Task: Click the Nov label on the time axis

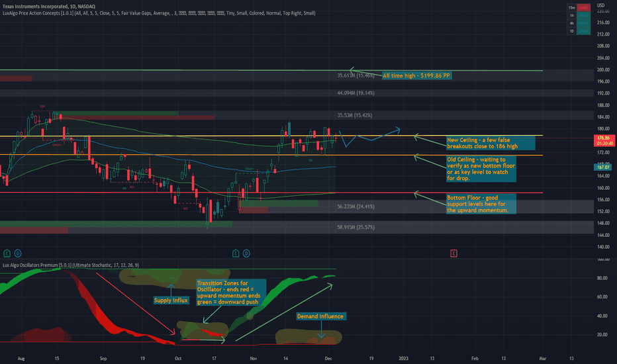Action: [x=254, y=359]
